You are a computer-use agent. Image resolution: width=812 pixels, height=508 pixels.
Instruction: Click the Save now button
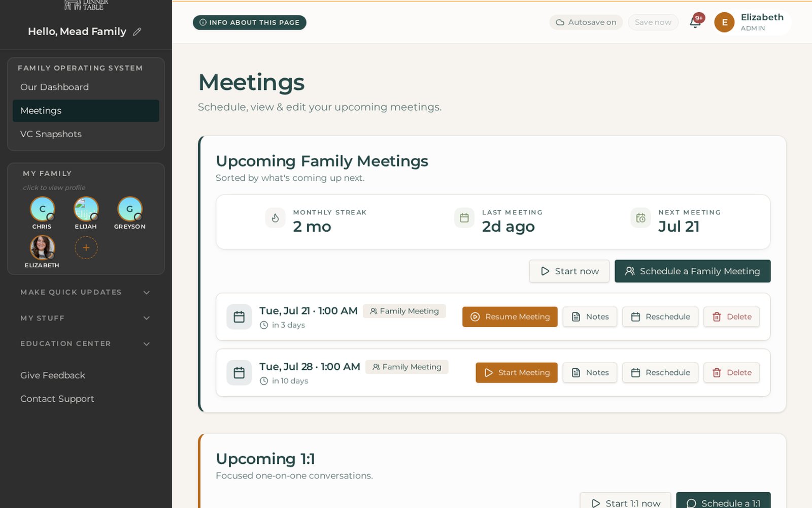click(653, 22)
